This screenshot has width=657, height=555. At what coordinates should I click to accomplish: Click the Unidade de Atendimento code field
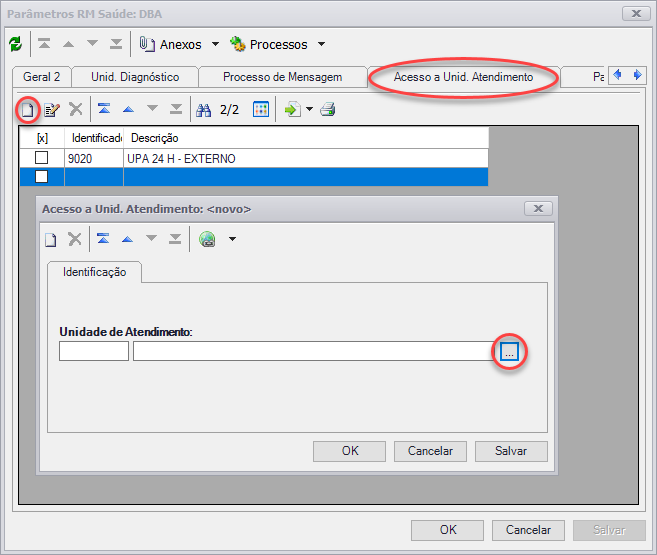pyautogui.click(x=94, y=351)
